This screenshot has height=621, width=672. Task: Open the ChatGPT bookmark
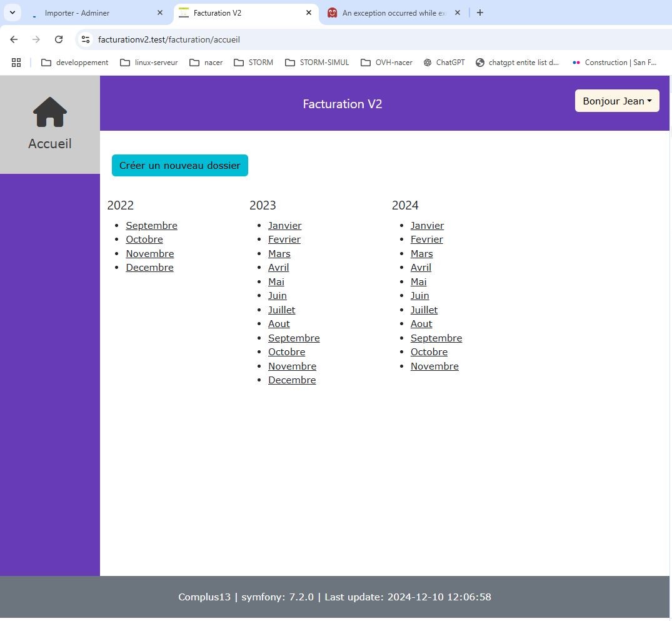click(x=444, y=63)
